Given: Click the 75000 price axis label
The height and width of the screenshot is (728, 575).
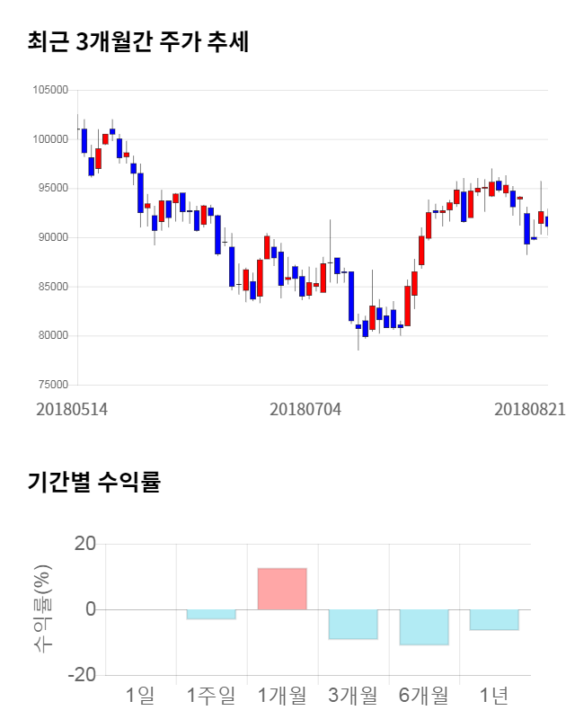Looking at the screenshot, I should tap(52, 385).
